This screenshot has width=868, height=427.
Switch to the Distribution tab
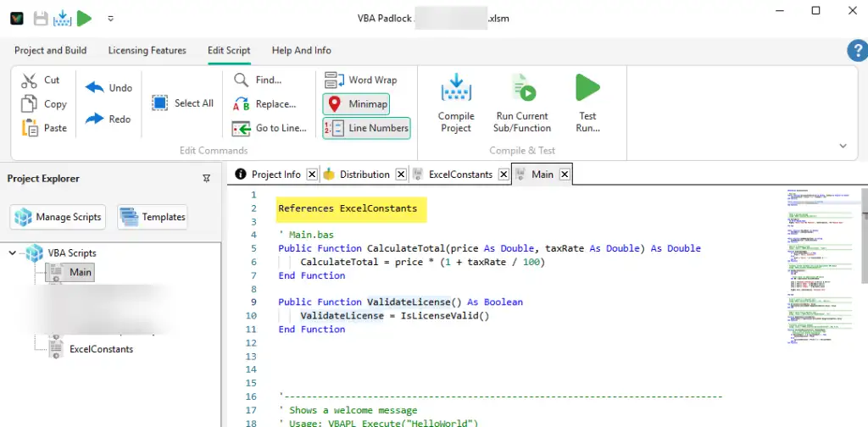(364, 175)
